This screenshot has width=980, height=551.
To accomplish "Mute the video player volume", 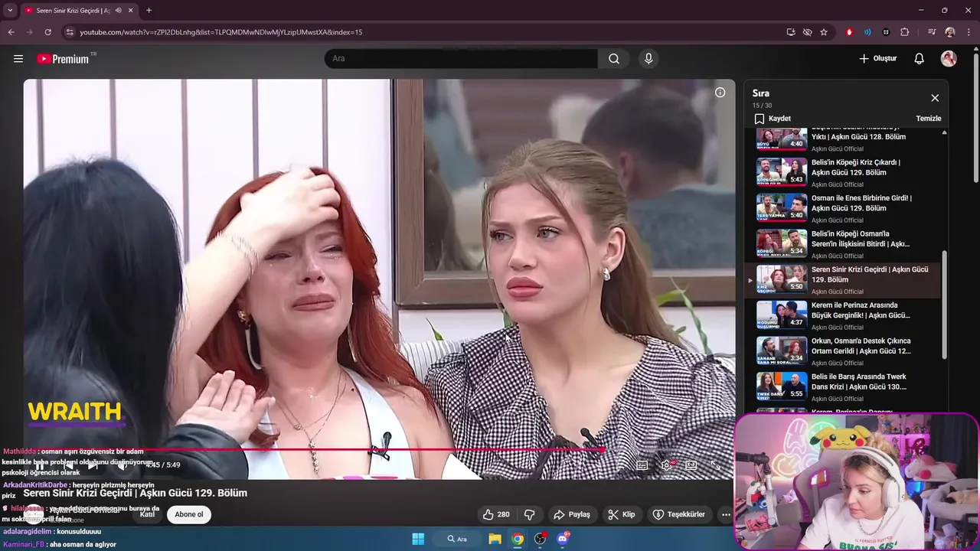I will pyautogui.click(x=121, y=465).
